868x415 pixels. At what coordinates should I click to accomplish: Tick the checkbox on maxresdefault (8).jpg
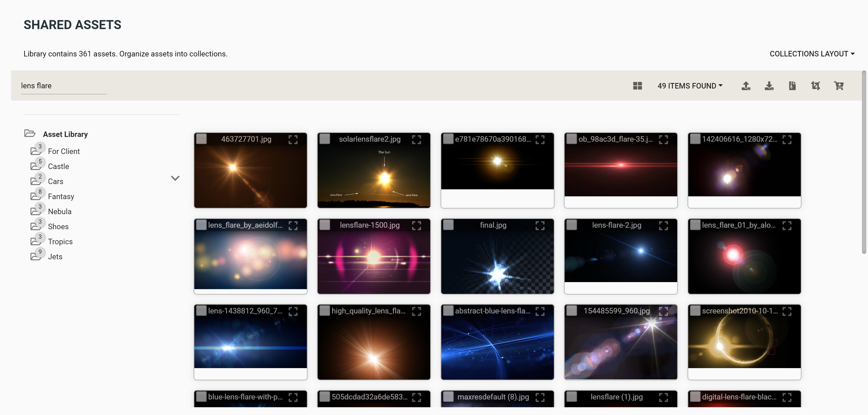448,396
